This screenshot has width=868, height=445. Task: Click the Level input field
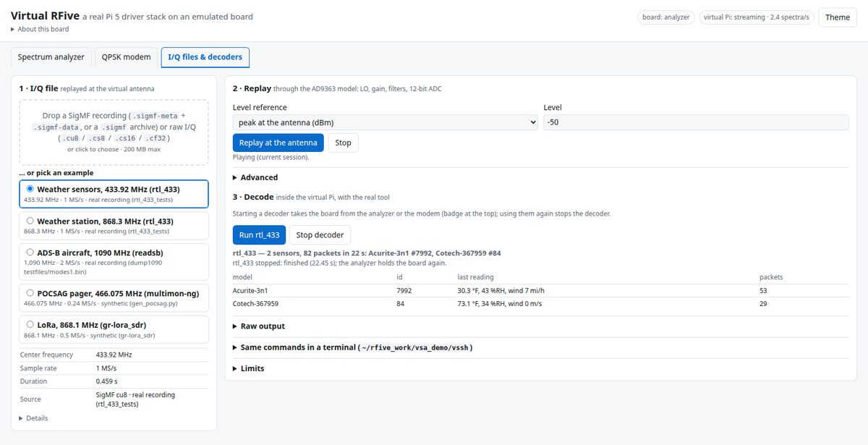coord(696,122)
